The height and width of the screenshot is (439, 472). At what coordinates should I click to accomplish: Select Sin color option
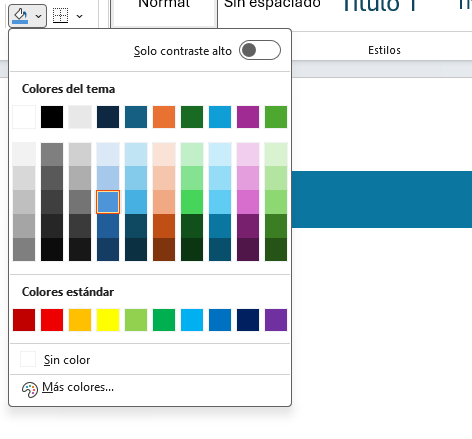point(150,360)
